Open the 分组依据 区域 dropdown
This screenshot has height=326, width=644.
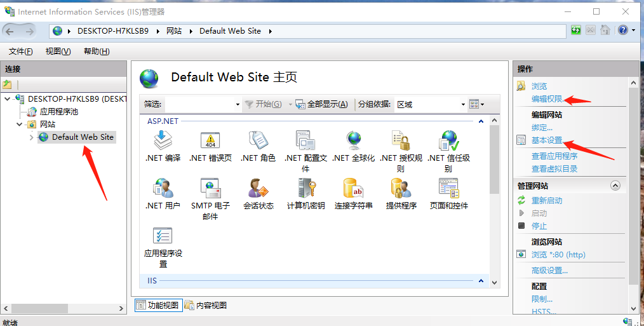[463, 104]
